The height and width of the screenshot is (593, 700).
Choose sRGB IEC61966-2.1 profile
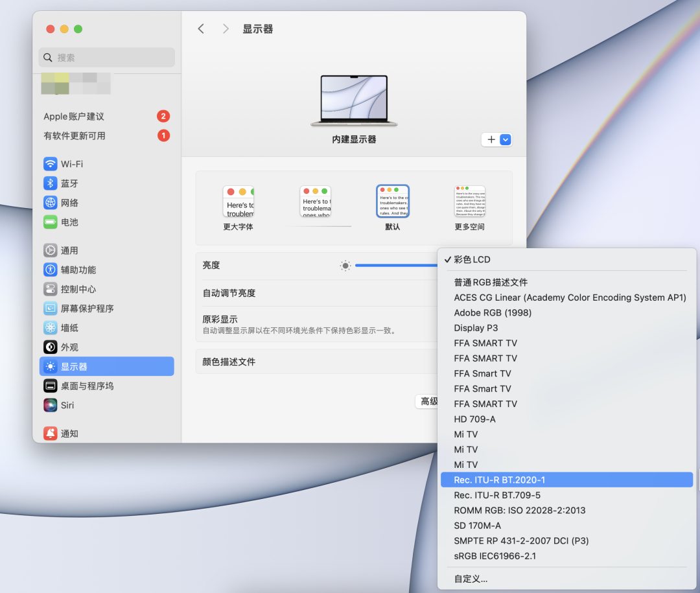point(566,555)
